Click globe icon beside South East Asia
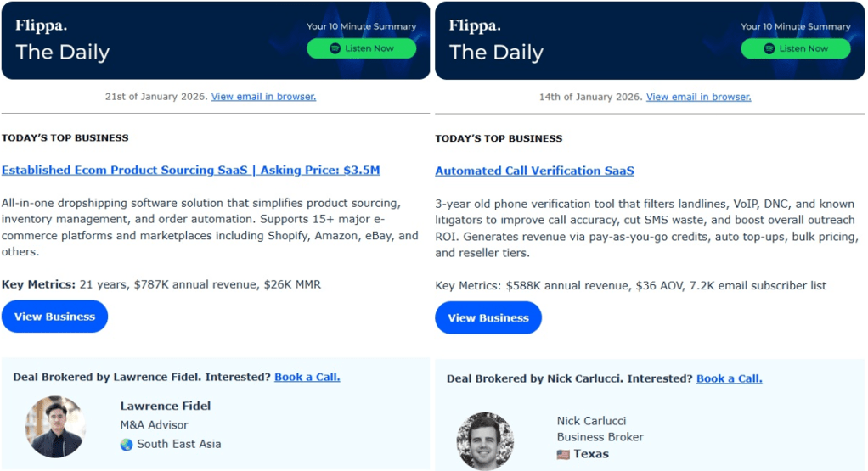 point(127,444)
